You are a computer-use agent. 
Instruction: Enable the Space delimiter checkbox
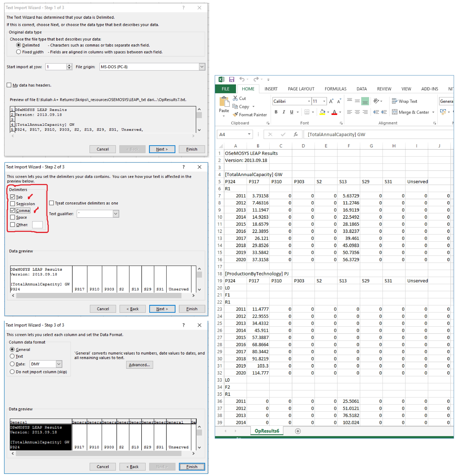click(x=13, y=217)
